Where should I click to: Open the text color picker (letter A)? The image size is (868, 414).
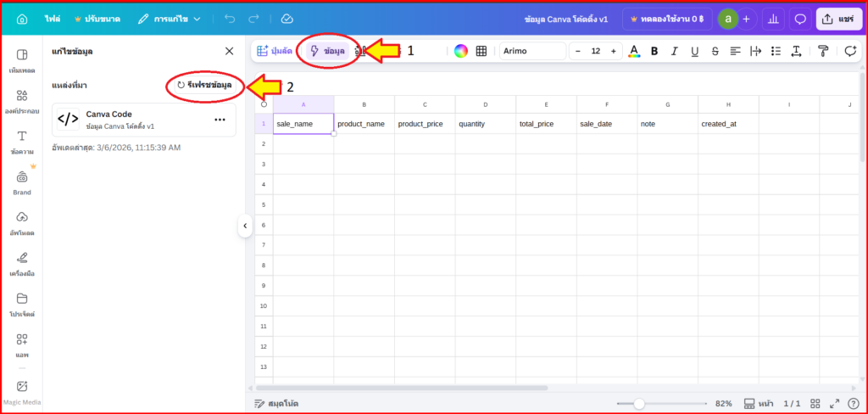tap(634, 51)
